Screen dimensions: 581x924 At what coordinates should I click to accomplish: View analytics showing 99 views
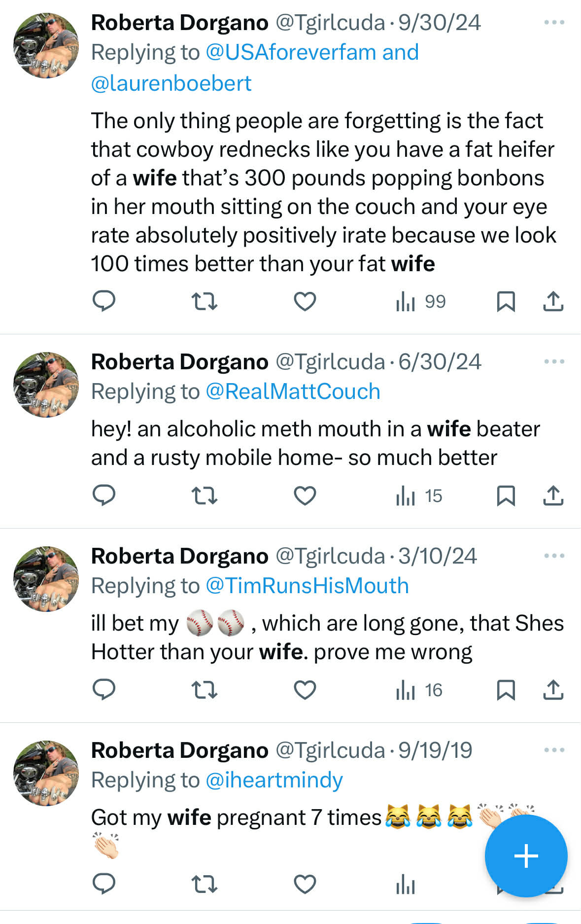420,301
